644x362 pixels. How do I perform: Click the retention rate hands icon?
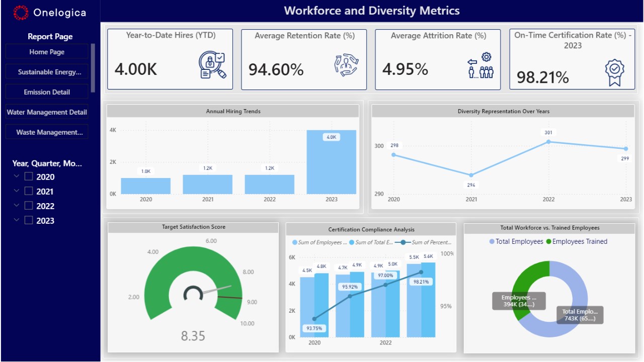[347, 65]
